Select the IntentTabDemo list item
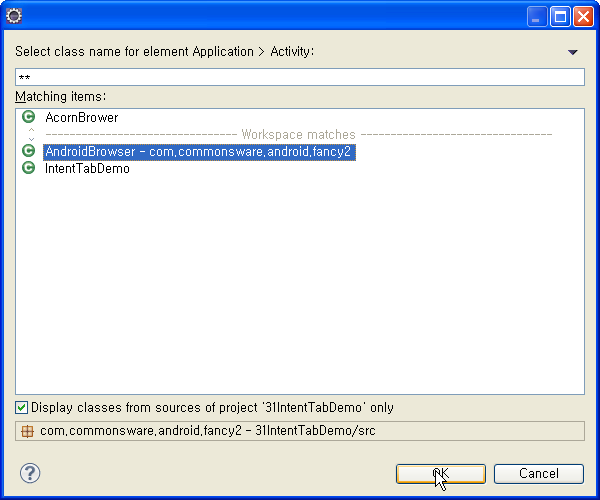 click(87, 169)
